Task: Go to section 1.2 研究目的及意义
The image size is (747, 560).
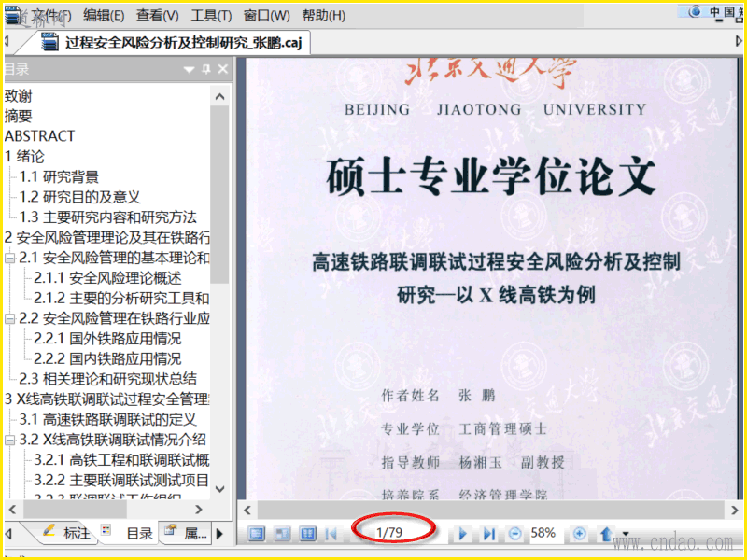Action: [80, 197]
